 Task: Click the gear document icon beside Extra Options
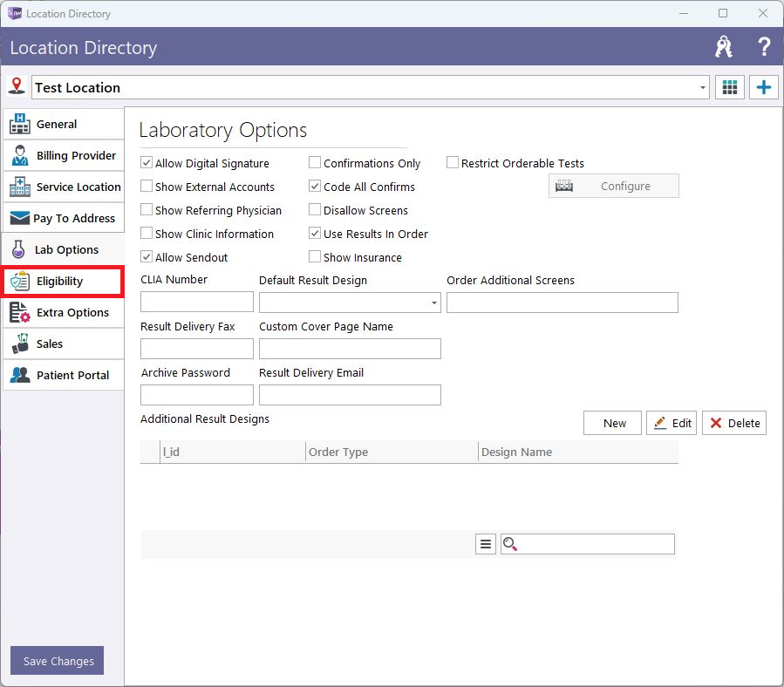tap(19, 312)
